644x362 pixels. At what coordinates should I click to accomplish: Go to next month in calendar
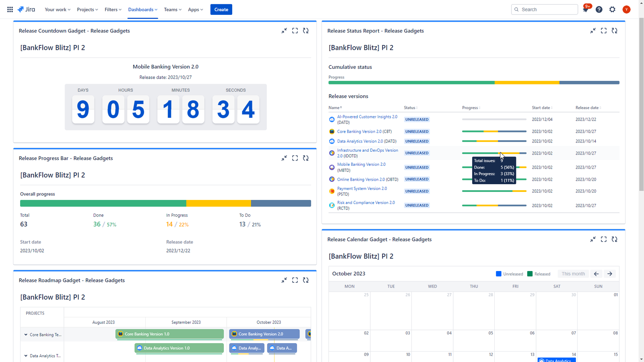pyautogui.click(x=610, y=274)
